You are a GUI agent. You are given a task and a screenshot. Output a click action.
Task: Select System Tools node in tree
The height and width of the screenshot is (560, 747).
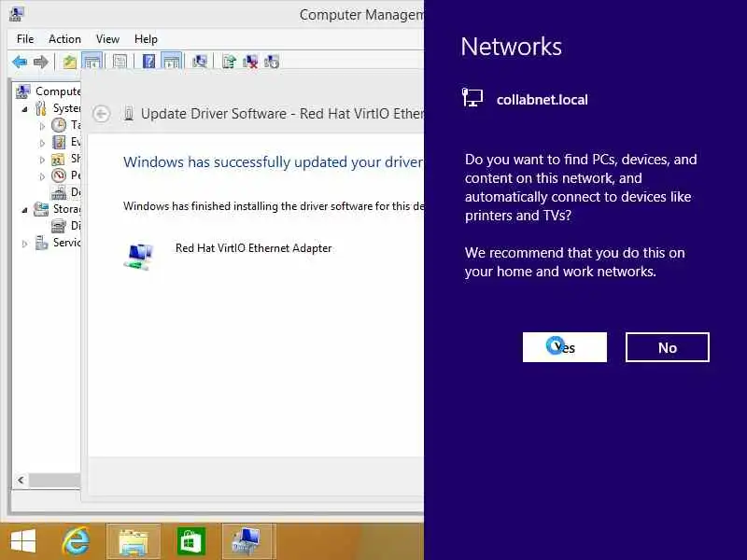click(57, 108)
